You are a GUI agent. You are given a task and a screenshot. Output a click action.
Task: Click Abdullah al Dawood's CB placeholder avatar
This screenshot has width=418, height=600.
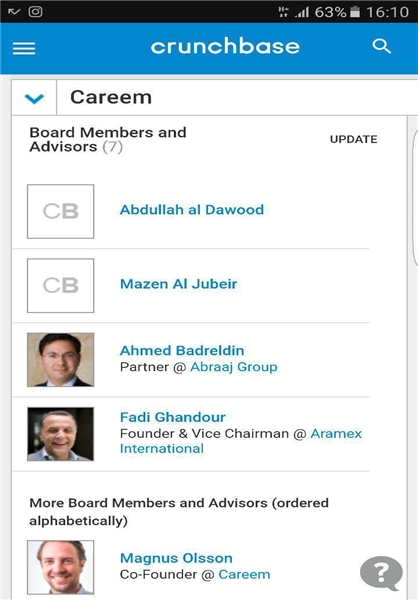pos(60,211)
